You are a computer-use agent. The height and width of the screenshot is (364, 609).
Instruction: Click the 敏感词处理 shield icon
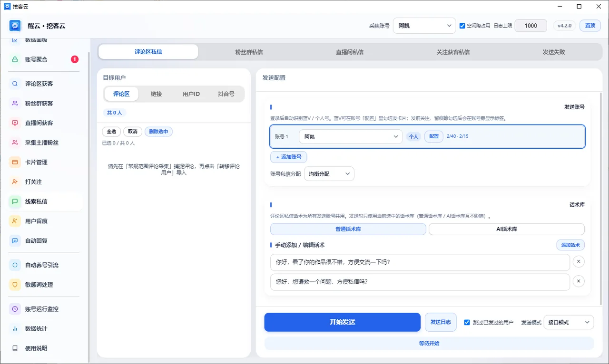pos(15,285)
